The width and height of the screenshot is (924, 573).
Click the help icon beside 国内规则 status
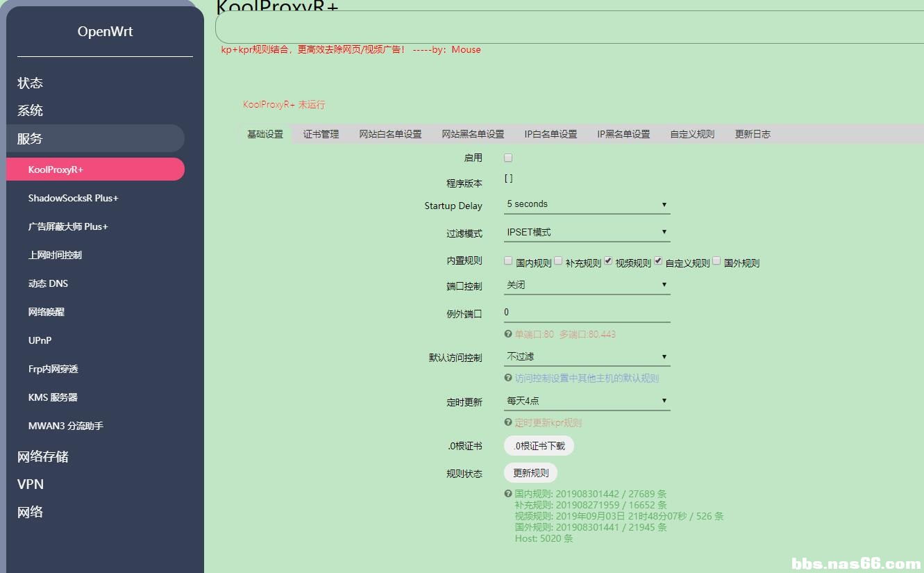pos(508,494)
